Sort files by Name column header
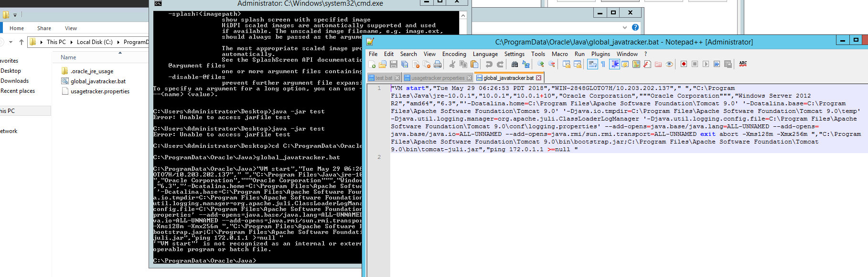This screenshot has width=868, height=277. (x=68, y=57)
